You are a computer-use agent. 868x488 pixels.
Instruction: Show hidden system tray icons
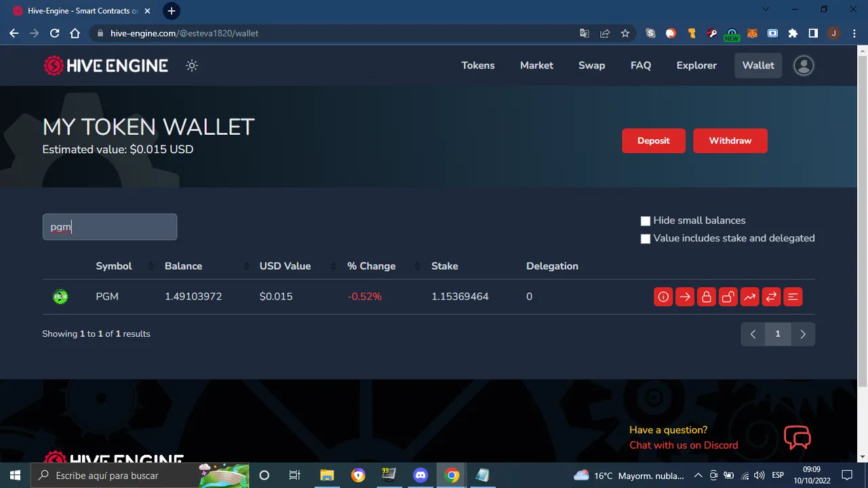pos(698,475)
